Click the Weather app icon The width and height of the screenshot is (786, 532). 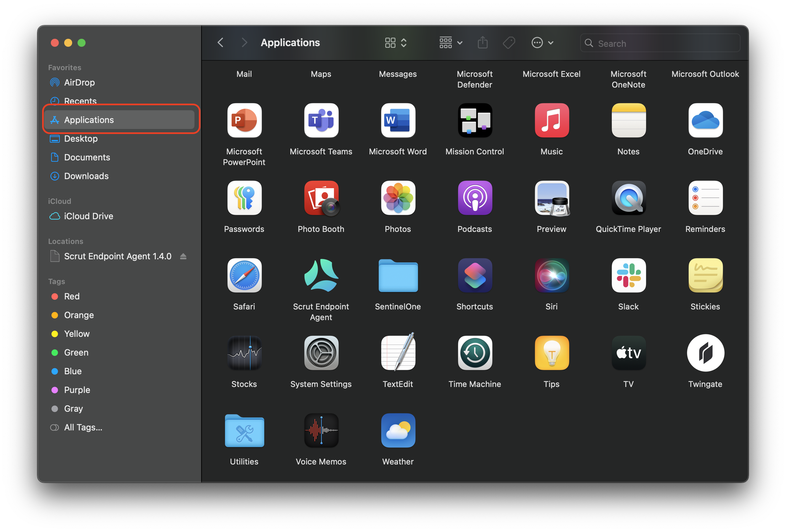click(x=398, y=430)
